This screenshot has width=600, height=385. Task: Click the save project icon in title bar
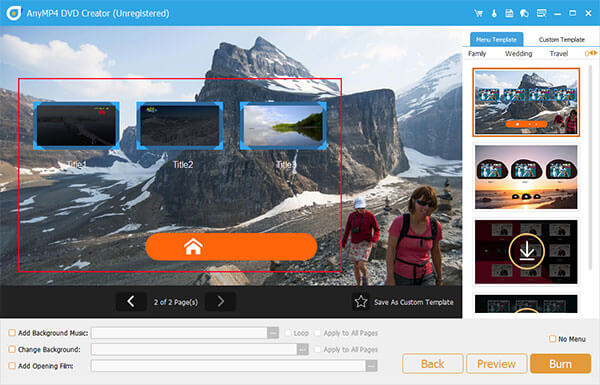[x=509, y=13]
